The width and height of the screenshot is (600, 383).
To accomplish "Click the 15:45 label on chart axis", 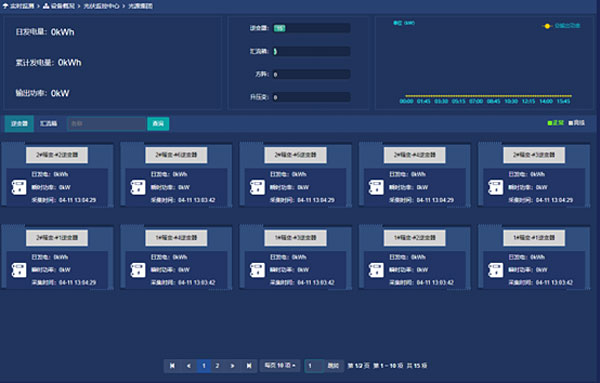I will (563, 101).
